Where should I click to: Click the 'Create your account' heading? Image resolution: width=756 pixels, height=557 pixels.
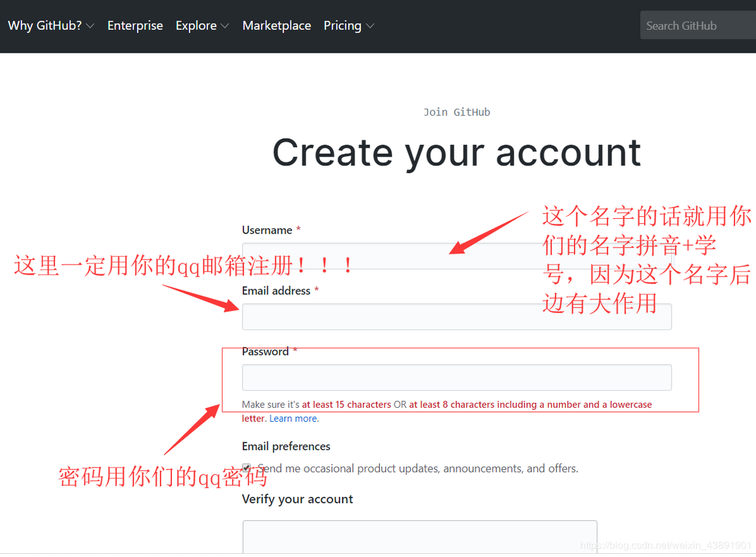(x=457, y=152)
